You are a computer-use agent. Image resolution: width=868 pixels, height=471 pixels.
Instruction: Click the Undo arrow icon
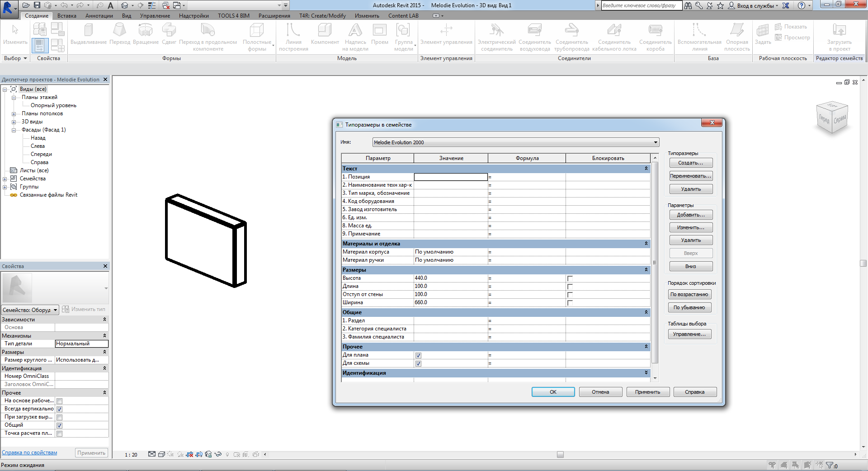[x=64, y=5]
